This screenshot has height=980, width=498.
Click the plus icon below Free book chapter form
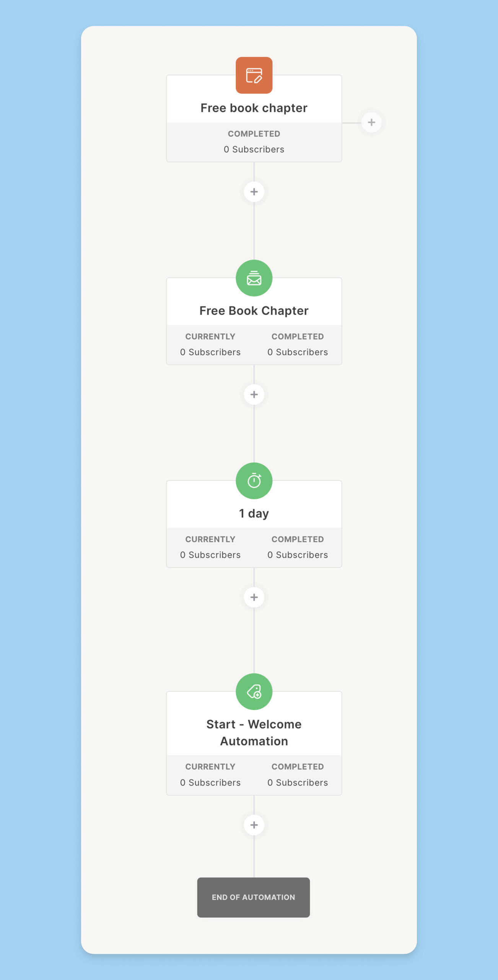[254, 192]
